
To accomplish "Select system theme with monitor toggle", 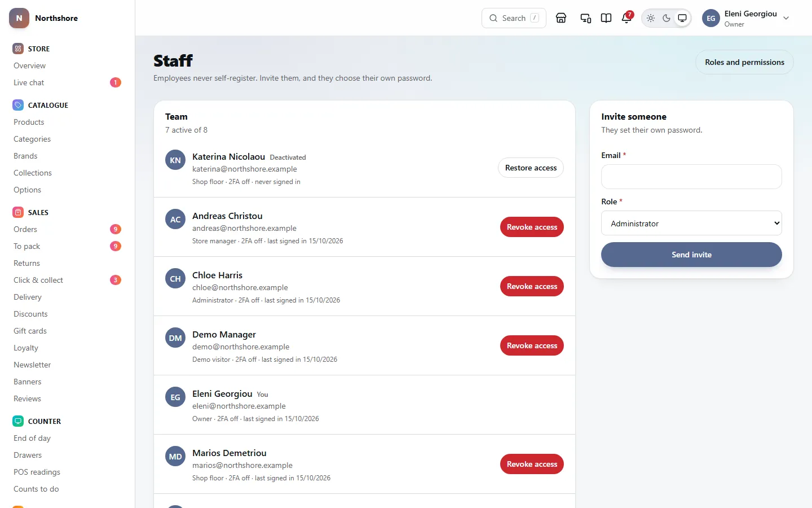I will tap(682, 18).
